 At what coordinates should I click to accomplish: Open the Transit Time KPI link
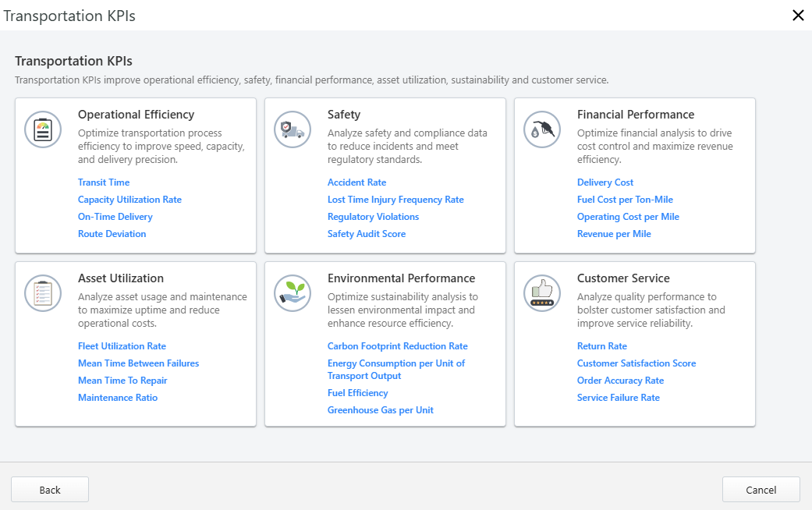click(104, 182)
